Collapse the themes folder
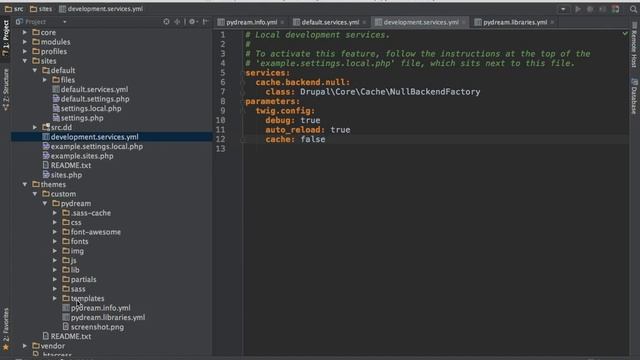Screen dimensions: 640x360 click(25, 184)
